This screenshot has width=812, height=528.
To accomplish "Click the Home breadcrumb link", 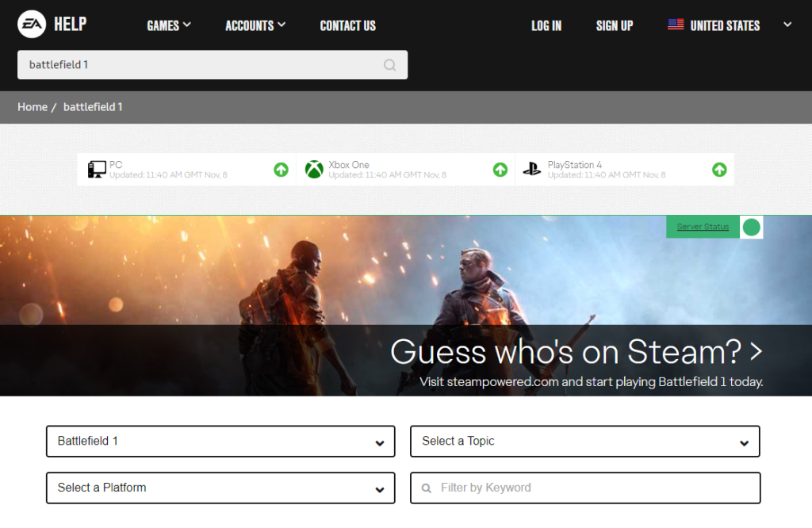I will click(x=33, y=107).
